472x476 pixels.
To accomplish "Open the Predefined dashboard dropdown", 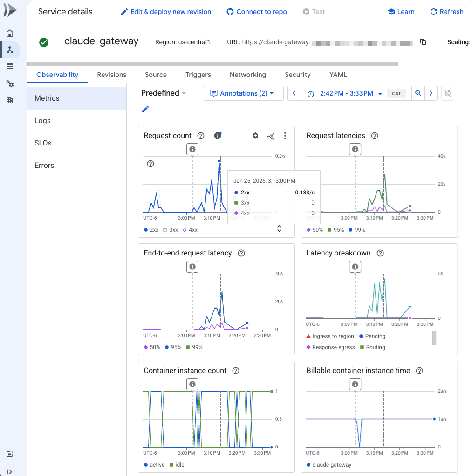I will click(x=164, y=93).
